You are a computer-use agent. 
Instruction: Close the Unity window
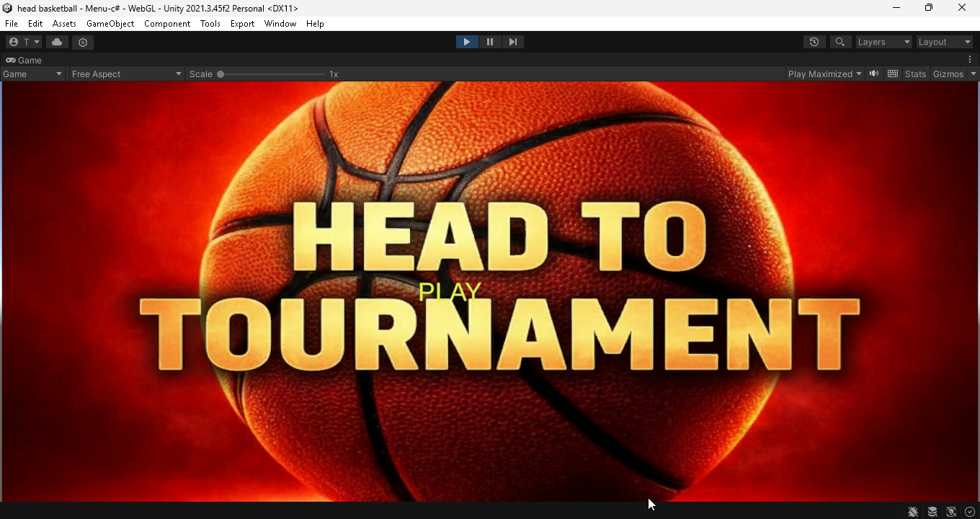[962, 8]
